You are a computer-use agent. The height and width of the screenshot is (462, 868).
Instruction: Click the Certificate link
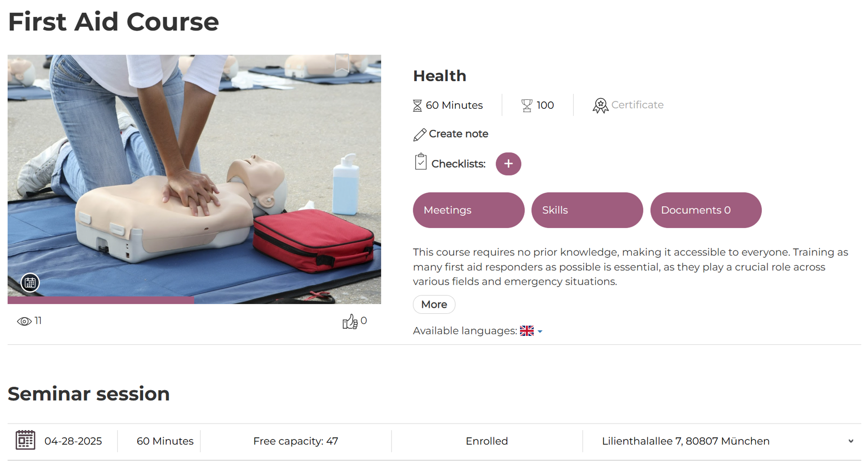(x=637, y=105)
